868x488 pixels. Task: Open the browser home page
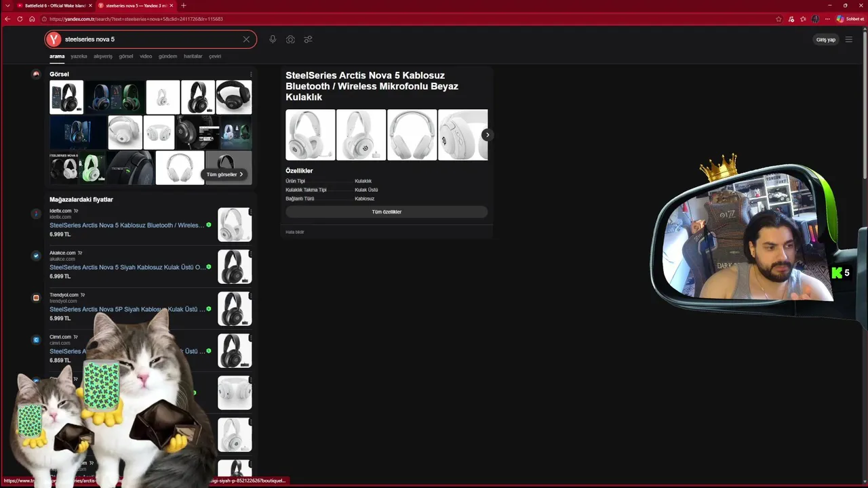pos(32,19)
